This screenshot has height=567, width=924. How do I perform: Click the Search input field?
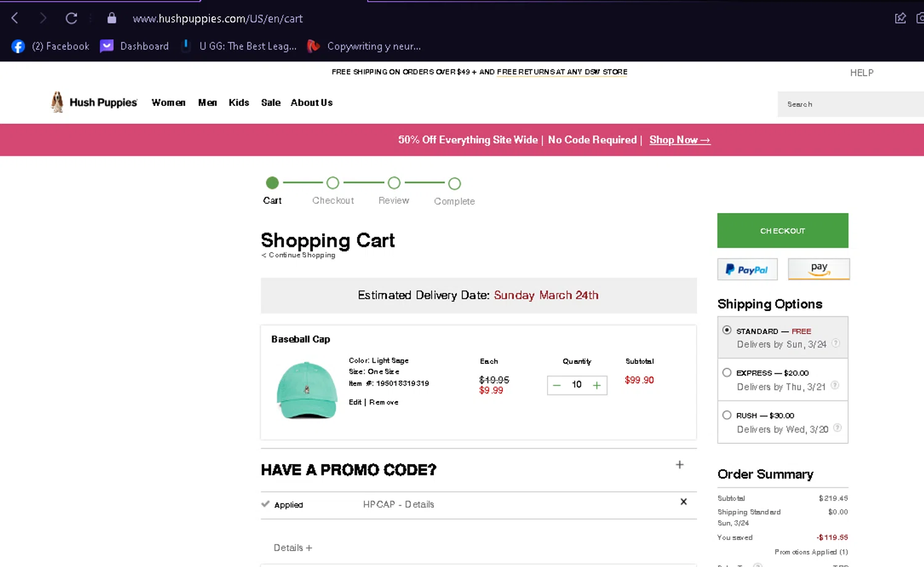click(x=851, y=104)
